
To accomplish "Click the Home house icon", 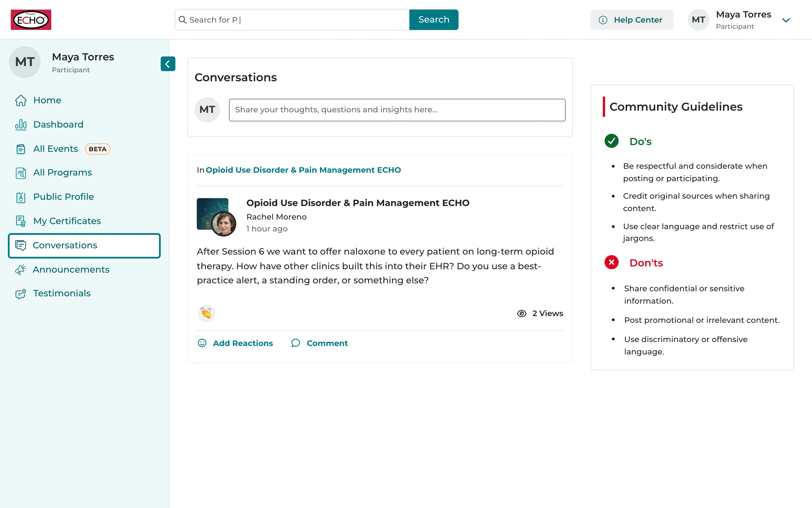I will (21, 100).
